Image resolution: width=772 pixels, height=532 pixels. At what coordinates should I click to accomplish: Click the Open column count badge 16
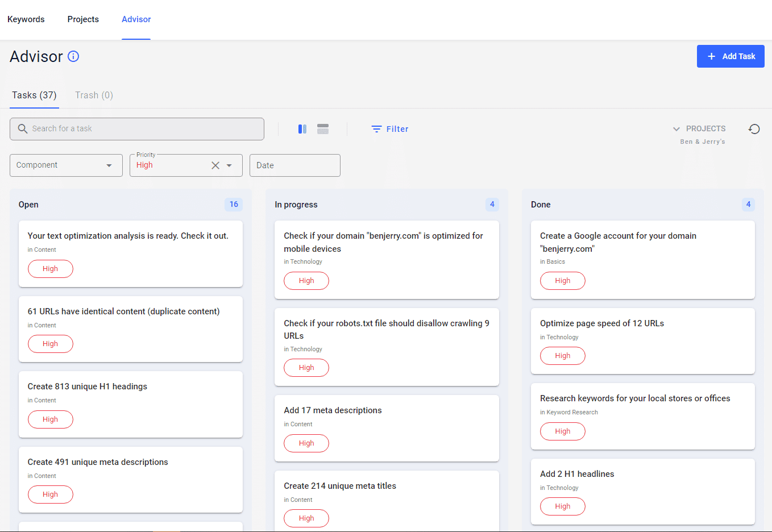(x=234, y=205)
